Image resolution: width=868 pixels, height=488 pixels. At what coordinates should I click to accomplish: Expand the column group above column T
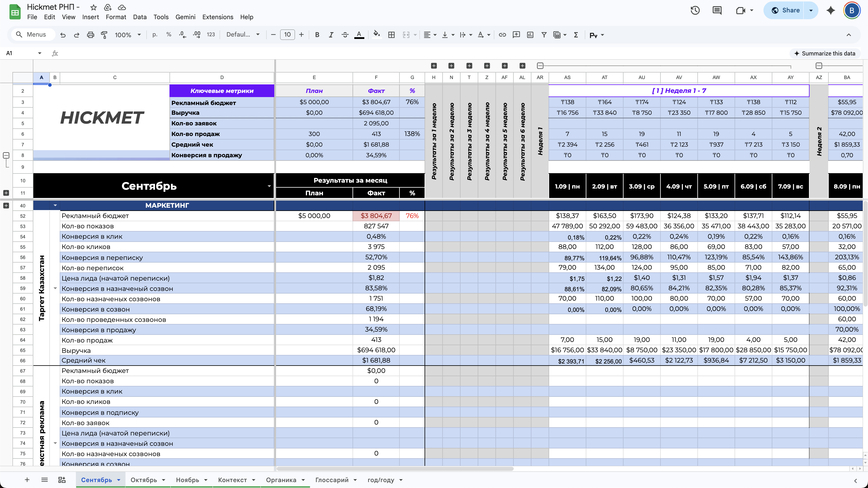click(x=469, y=66)
